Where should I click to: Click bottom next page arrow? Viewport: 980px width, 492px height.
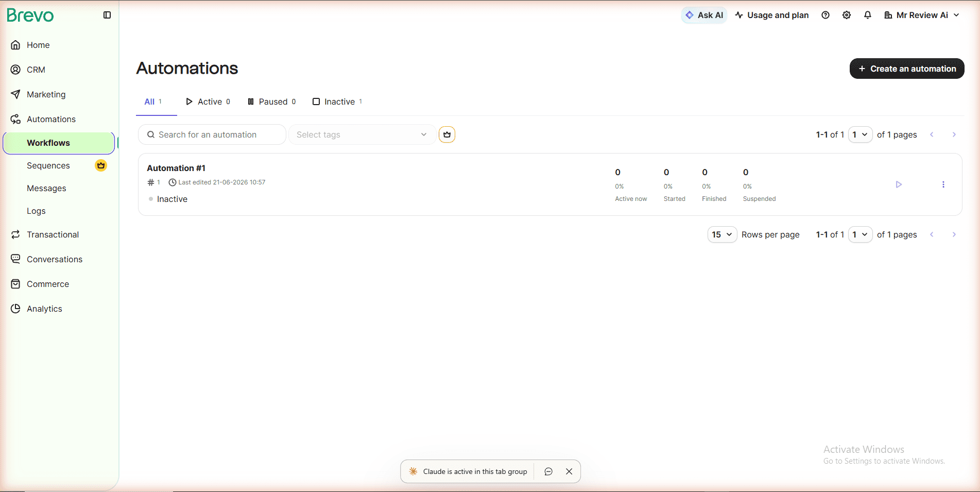954,234
